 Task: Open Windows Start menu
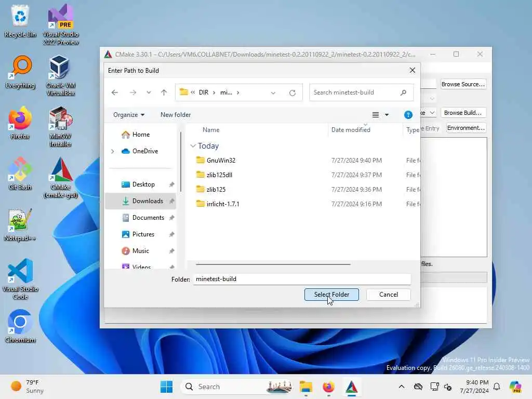pyautogui.click(x=166, y=387)
